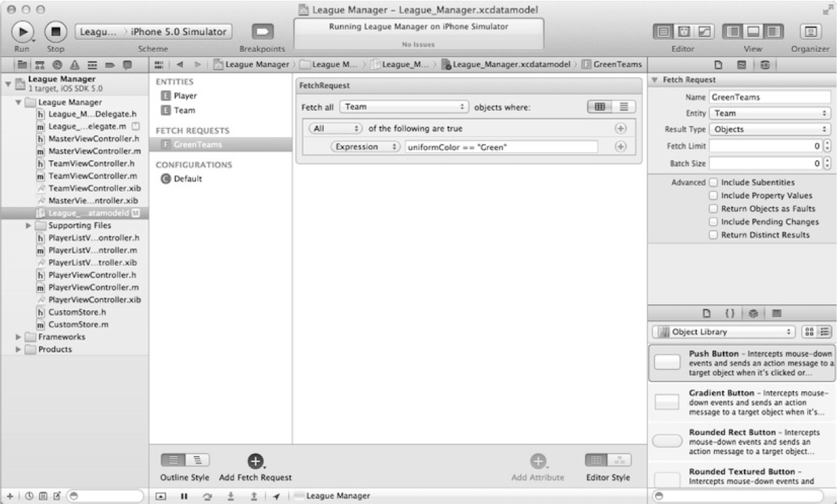Open the File inspector tab
The image size is (838, 504).
click(719, 64)
